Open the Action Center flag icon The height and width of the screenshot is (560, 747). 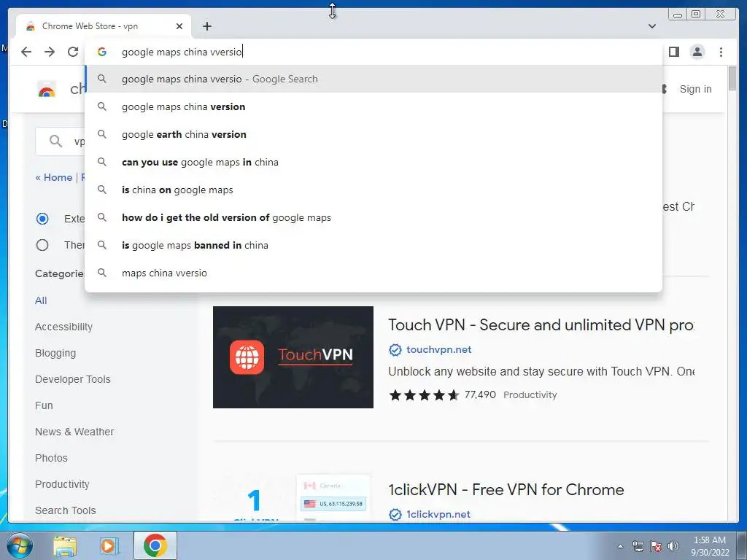(656, 546)
